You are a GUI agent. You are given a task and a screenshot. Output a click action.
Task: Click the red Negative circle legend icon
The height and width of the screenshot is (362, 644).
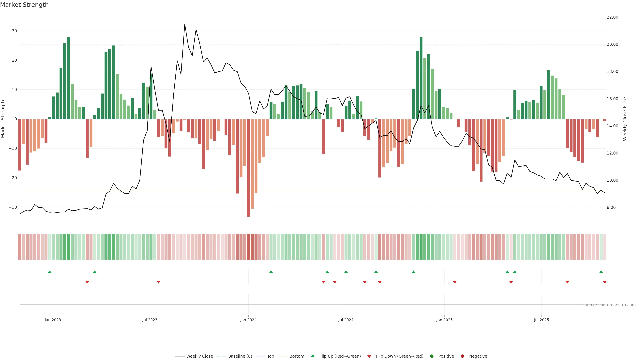point(462,356)
